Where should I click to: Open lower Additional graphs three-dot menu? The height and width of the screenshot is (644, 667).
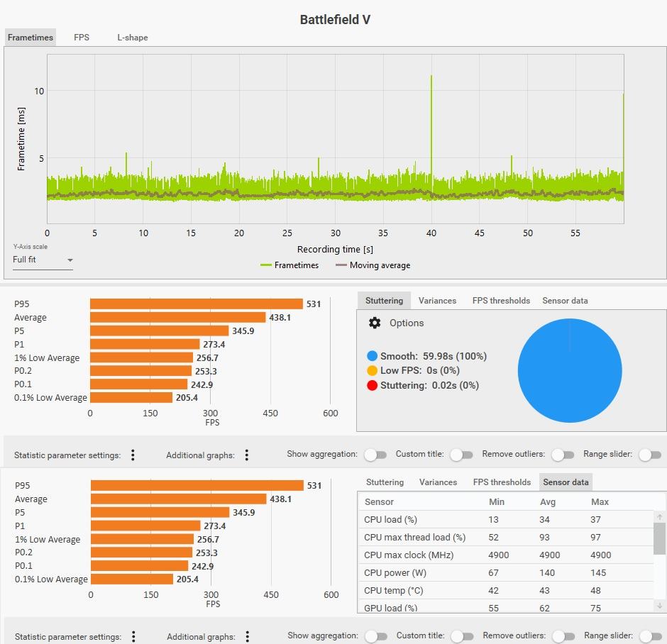(x=248, y=636)
